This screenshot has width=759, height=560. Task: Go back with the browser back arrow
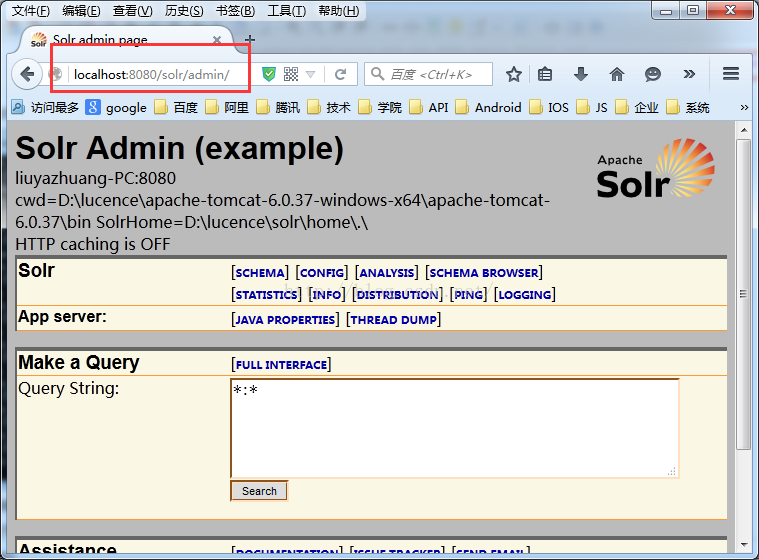coord(27,75)
